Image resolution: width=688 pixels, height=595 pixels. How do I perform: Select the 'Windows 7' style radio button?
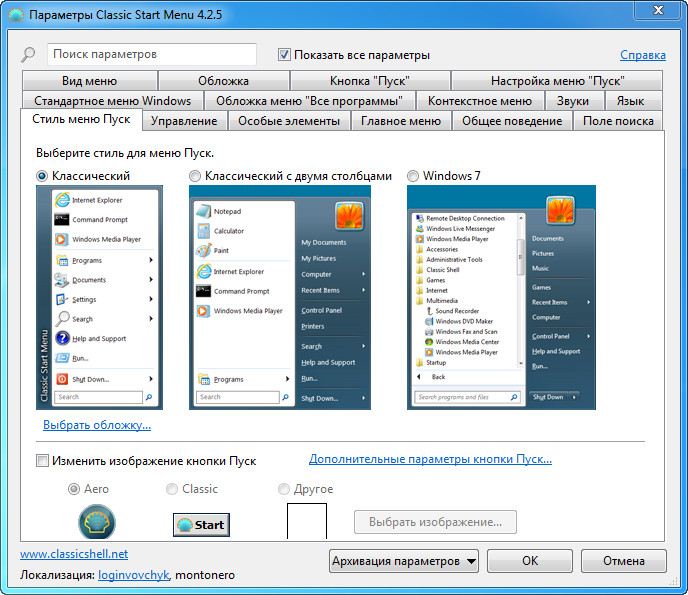[413, 176]
